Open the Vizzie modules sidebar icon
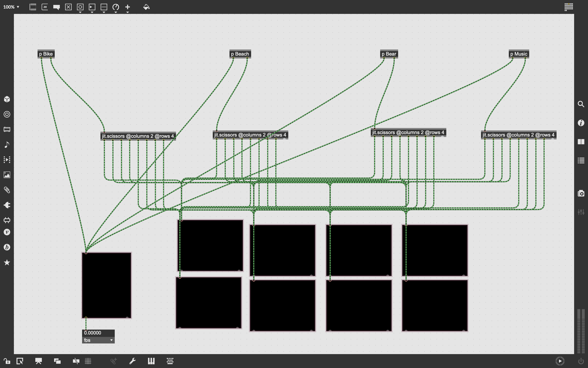 (7, 232)
